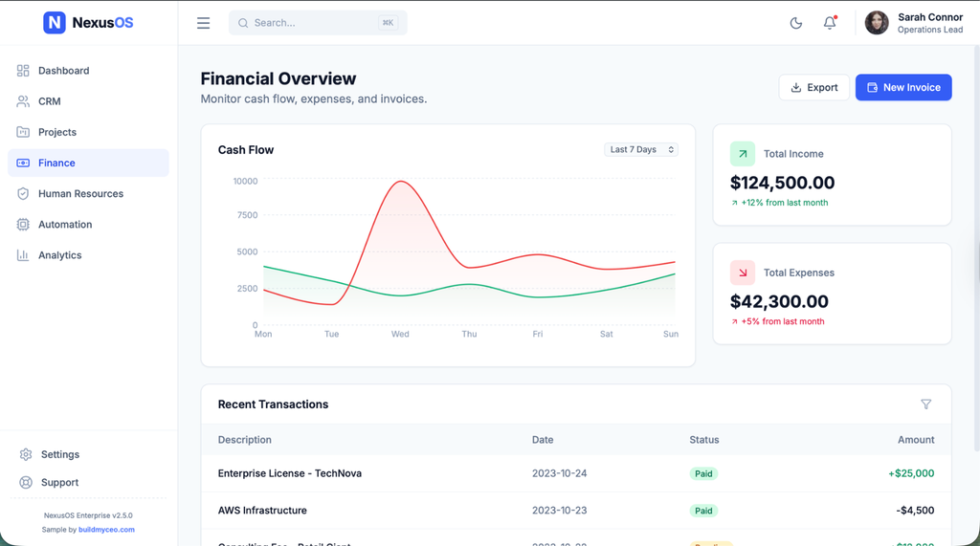
Task: Click the Total Income green arrow icon
Action: 743,154
